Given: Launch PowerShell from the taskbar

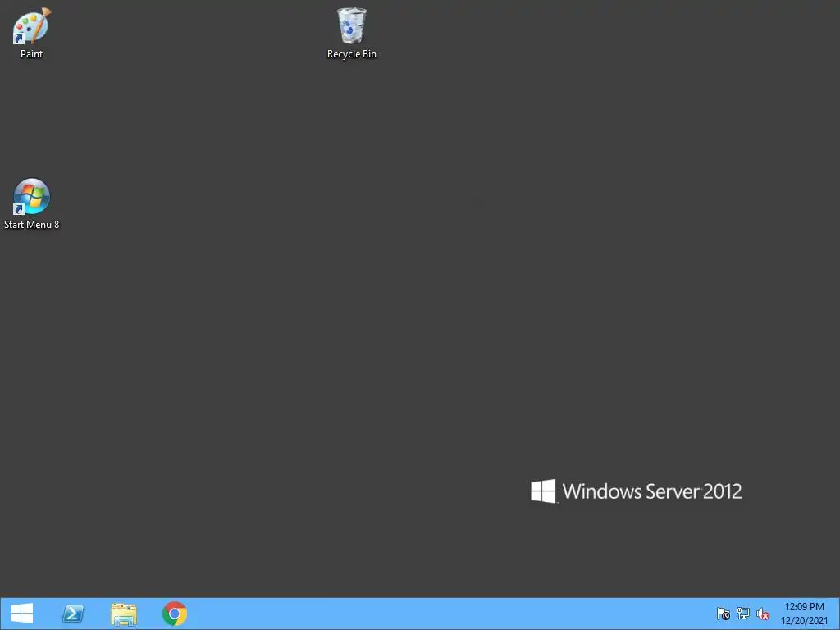Looking at the screenshot, I should click(x=73, y=614).
